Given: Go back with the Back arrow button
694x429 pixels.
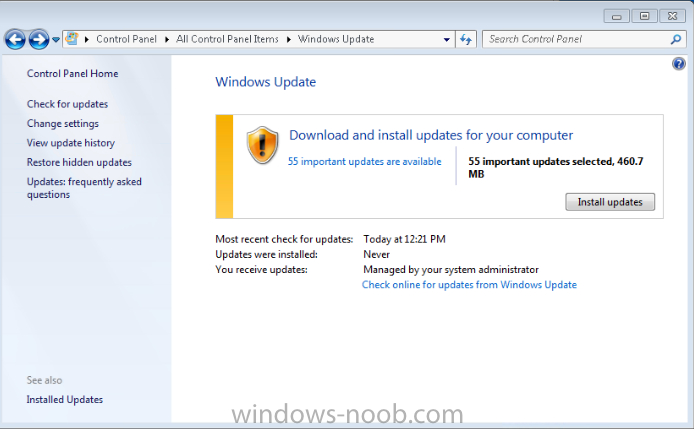Looking at the screenshot, I should pyautogui.click(x=15, y=40).
